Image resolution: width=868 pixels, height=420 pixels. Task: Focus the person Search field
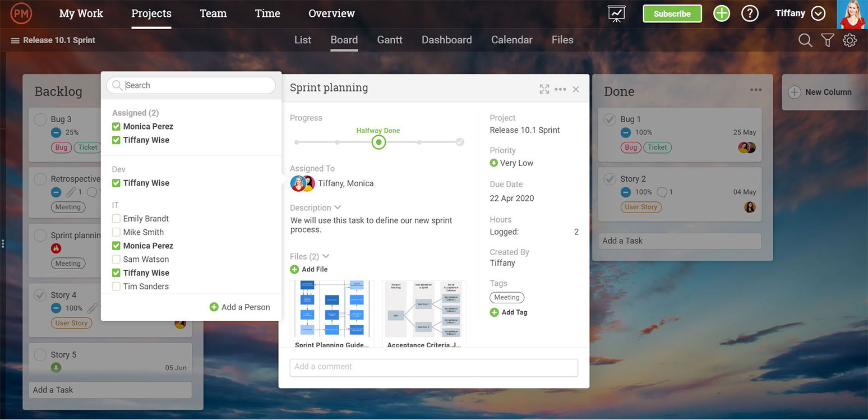click(x=191, y=85)
